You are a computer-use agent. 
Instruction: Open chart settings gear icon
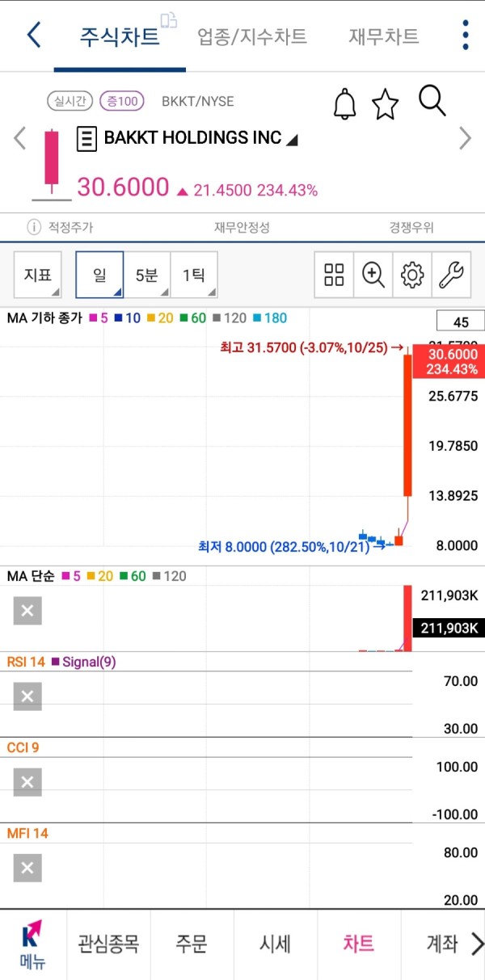point(412,275)
